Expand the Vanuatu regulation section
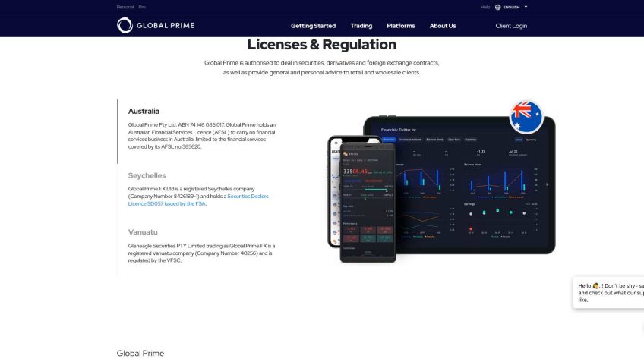 pyautogui.click(x=144, y=232)
